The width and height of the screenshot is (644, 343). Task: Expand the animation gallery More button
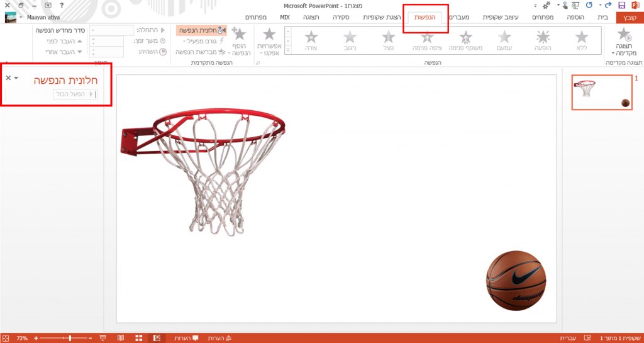288,50
